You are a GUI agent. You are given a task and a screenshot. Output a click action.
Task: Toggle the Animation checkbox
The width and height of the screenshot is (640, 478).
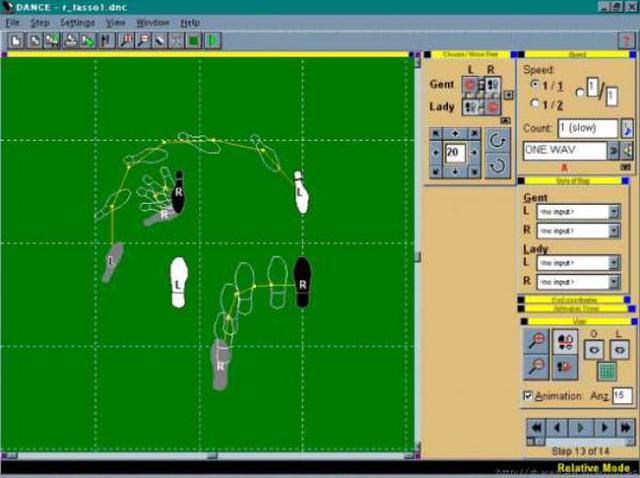(527, 396)
